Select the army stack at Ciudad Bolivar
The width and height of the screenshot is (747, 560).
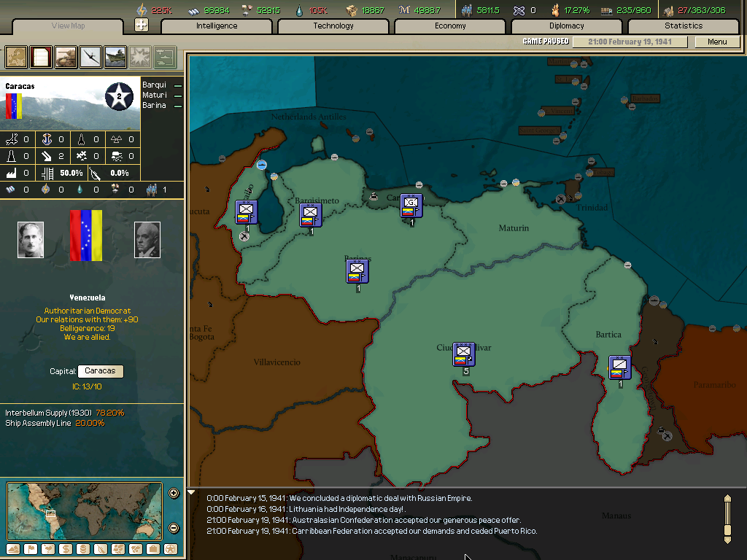point(462,354)
